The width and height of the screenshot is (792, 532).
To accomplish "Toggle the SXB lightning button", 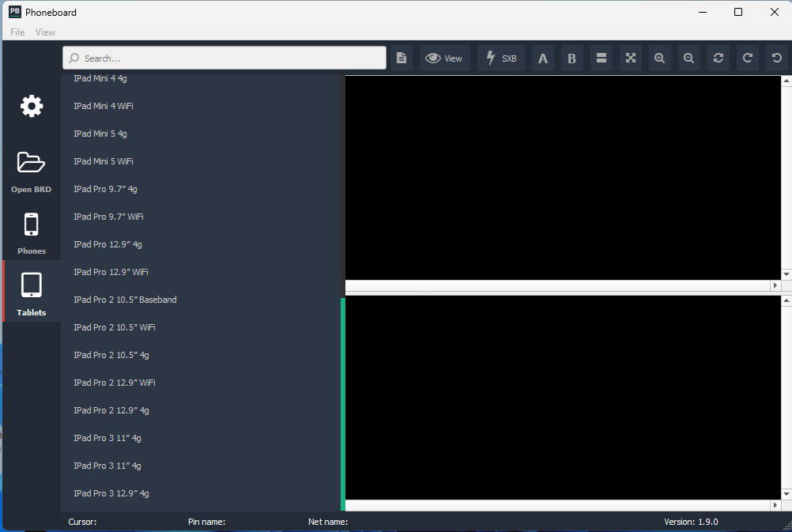I will (x=501, y=58).
